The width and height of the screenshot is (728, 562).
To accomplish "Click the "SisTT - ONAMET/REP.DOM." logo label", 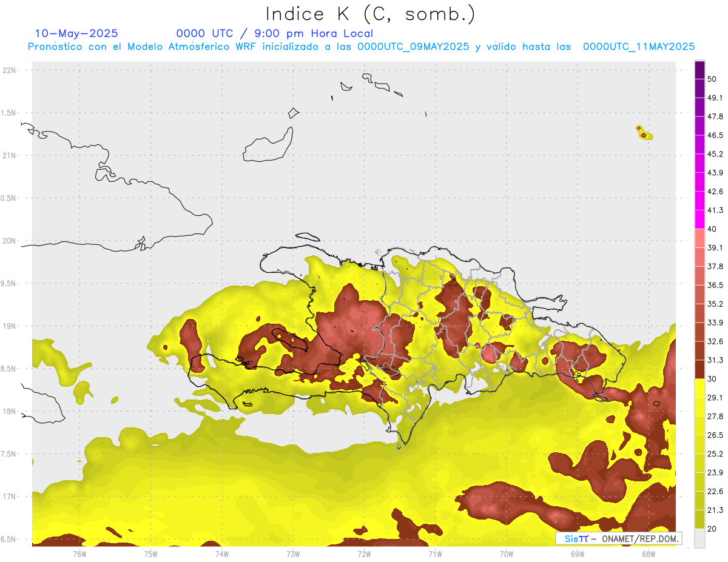I will [619, 538].
